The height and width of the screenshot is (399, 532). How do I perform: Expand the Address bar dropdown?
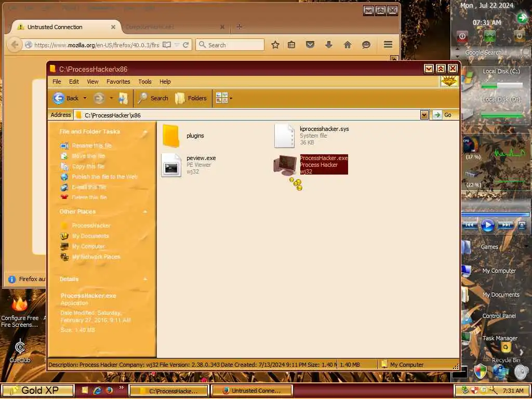point(424,115)
